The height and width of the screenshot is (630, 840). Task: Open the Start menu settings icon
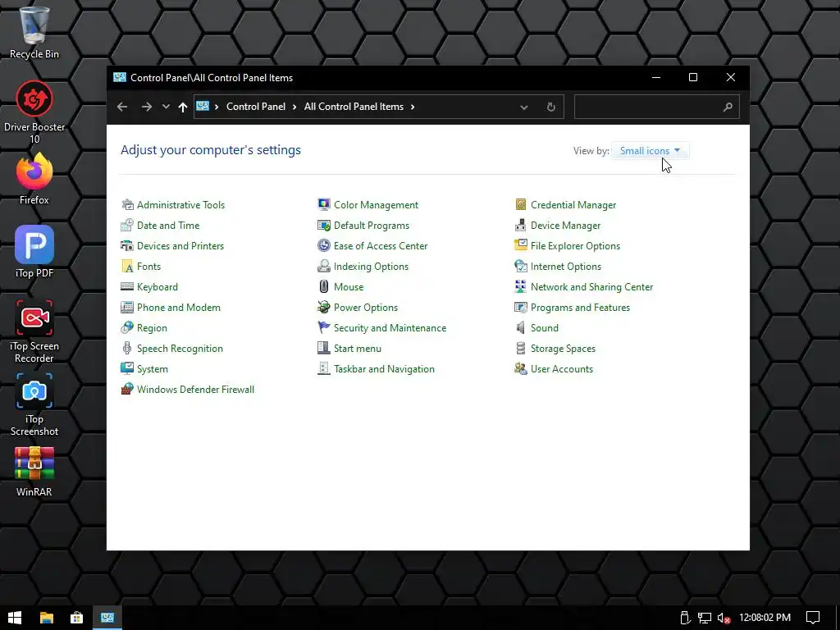(323, 348)
